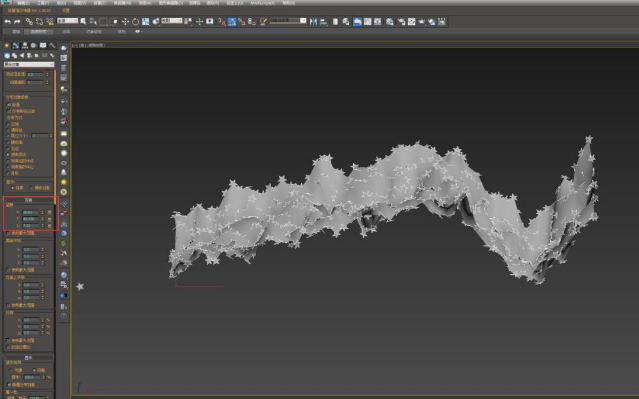Select the first radio button in the distribution method list
This screenshot has width=639, height=399.
pos(8,123)
